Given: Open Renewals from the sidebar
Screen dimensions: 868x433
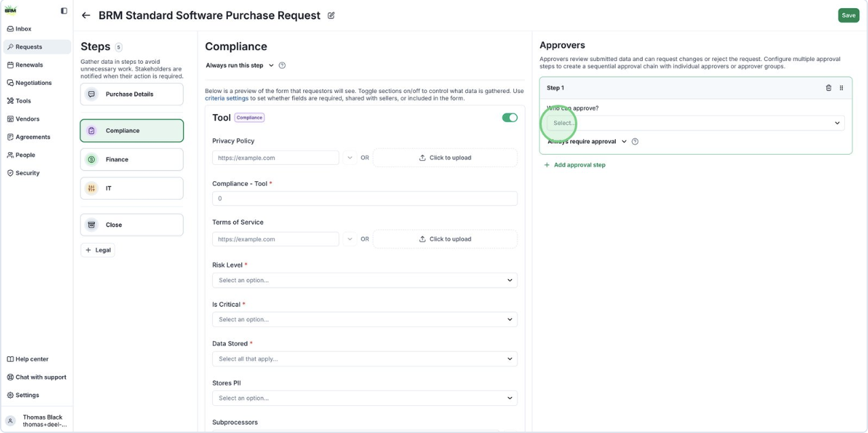Looking at the screenshot, I should (x=29, y=65).
